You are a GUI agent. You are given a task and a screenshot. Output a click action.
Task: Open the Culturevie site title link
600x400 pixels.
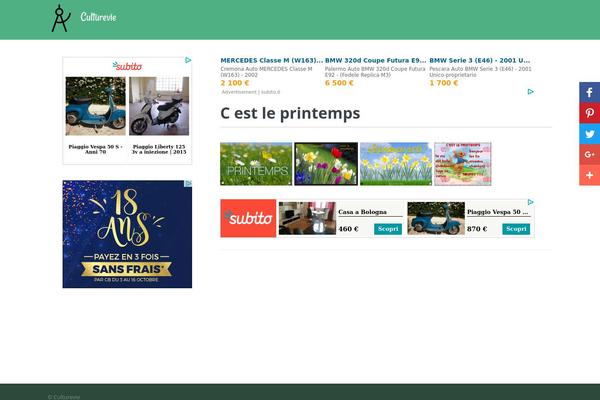(98, 17)
